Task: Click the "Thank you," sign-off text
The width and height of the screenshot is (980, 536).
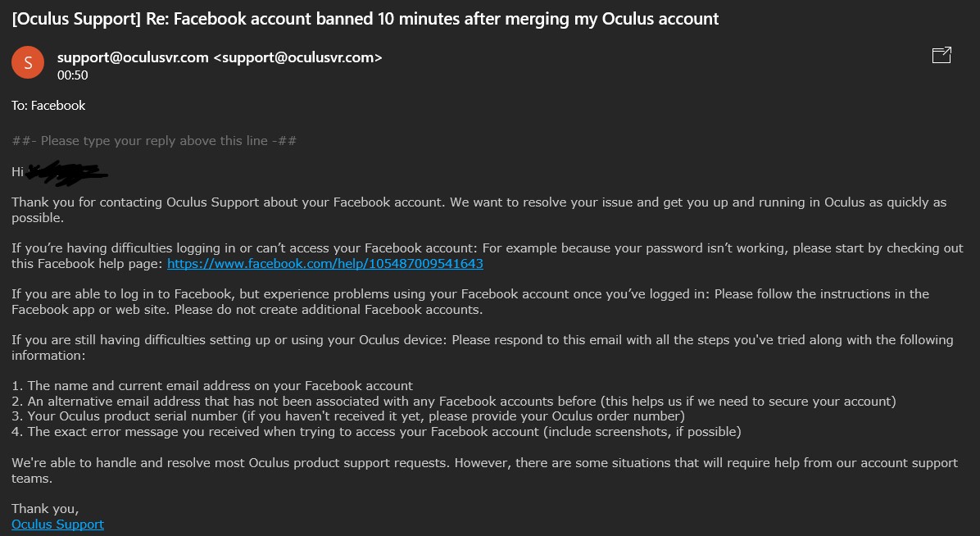Action: coord(45,509)
